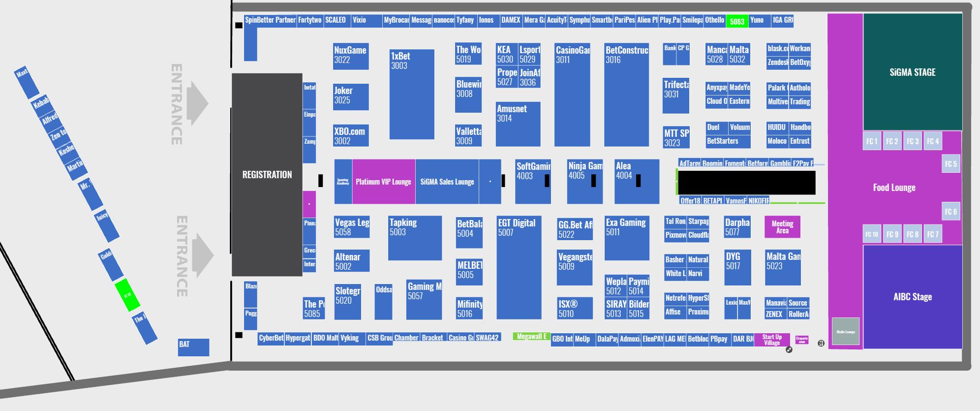
Task: Click the Ninja Gaming booth 4005
Action: click(585, 182)
